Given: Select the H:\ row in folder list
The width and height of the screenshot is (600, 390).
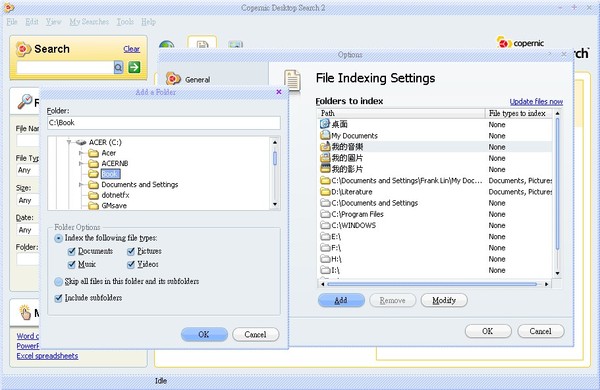Looking at the screenshot, I should coord(436,259).
